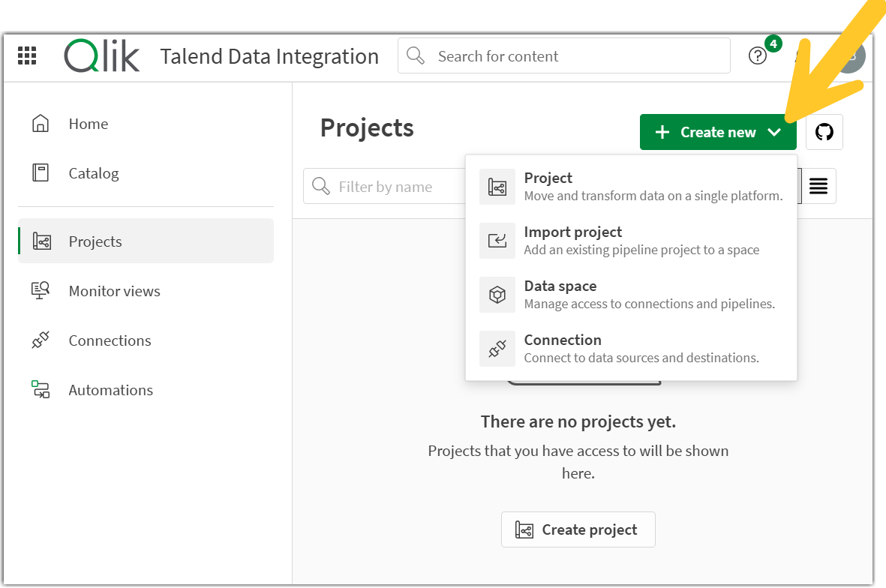Click the Home sidebar icon

point(41,124)
